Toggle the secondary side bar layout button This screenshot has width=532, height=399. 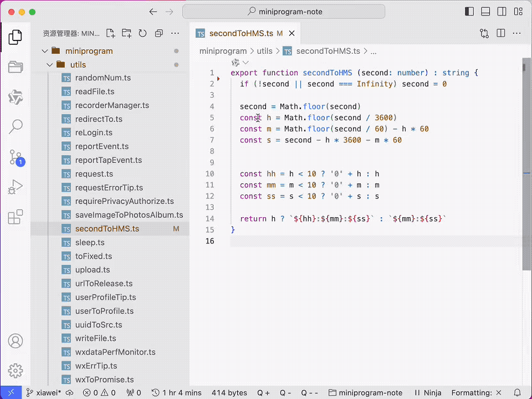pos(502,12)
